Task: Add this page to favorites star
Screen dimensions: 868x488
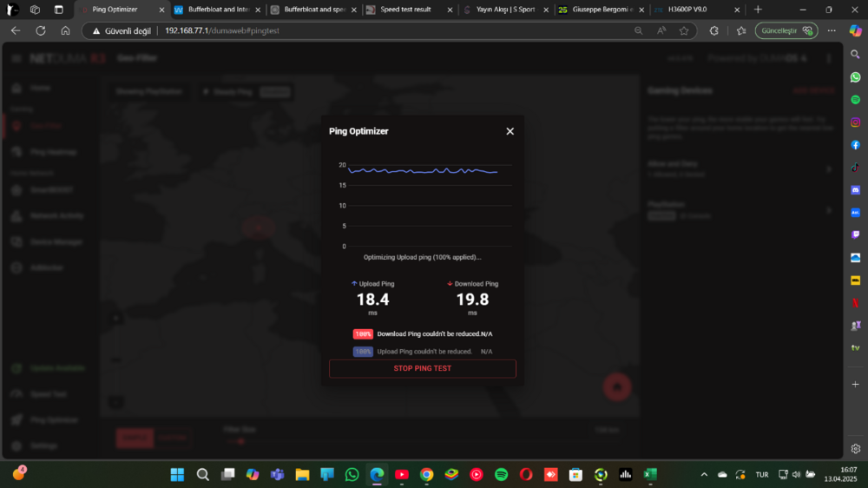Action: (x=684, y=30)
